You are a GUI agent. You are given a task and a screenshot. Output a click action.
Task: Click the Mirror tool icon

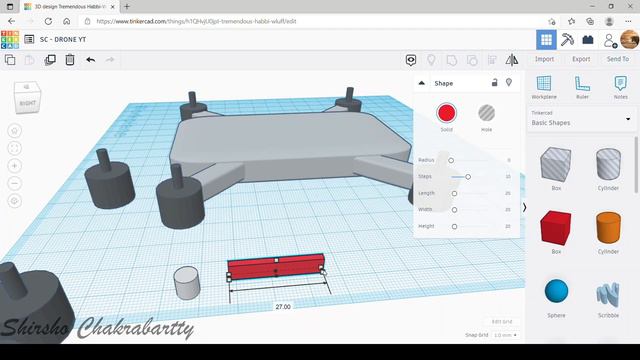512,60
